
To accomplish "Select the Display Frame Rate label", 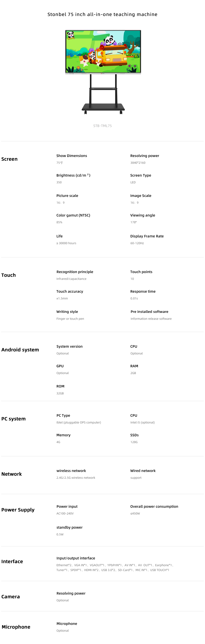I will tap(147, 236).
